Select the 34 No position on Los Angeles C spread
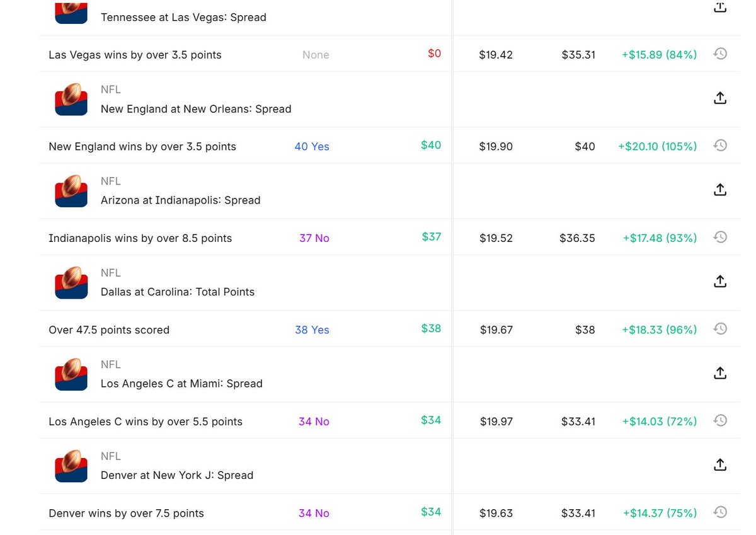This screenshot has width=756, height=535. point(314,421)
